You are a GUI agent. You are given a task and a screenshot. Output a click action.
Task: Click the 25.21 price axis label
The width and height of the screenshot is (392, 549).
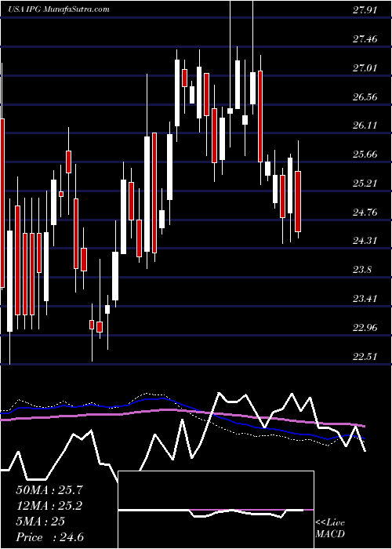pos(365,183)
